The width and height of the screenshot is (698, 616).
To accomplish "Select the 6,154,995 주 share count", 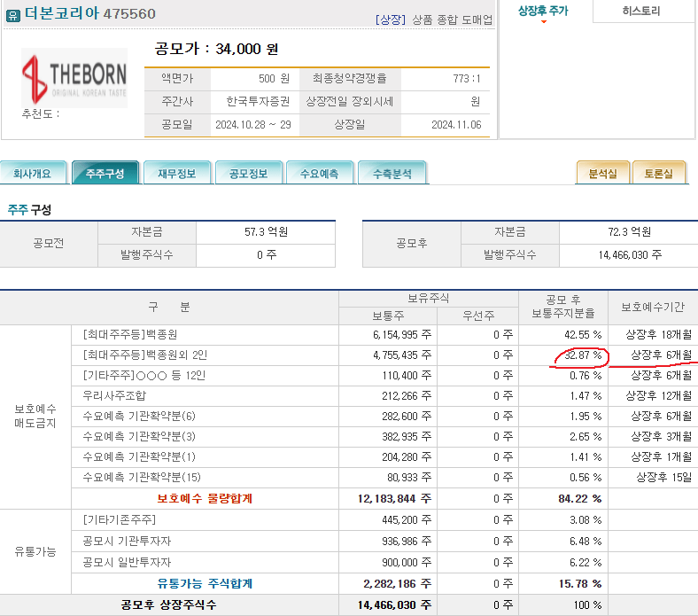I will [x=402, y=335].
